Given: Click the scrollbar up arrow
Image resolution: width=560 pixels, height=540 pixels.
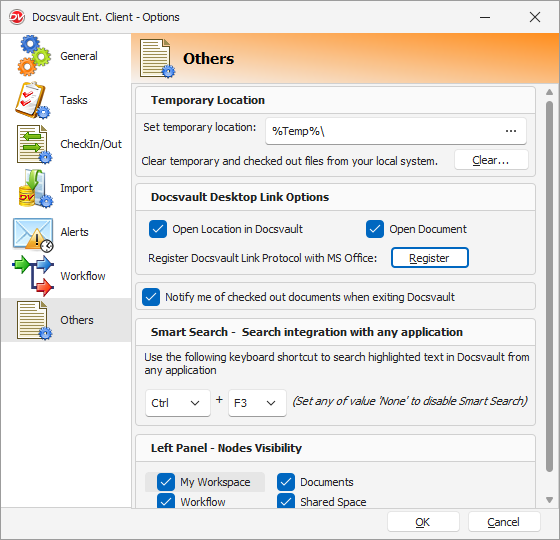Looking at the screenshot, I should pos(550,92).
